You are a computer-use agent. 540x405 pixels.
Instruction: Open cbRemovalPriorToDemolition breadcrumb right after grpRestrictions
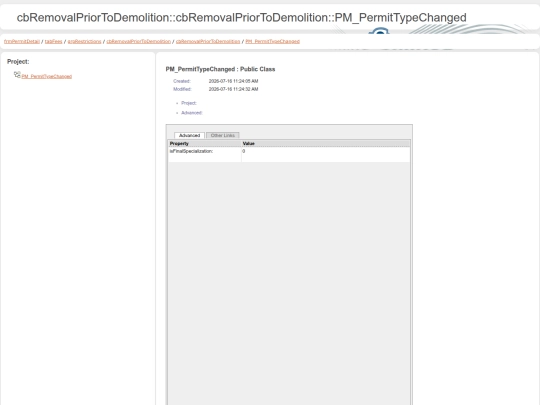point(138,41)
